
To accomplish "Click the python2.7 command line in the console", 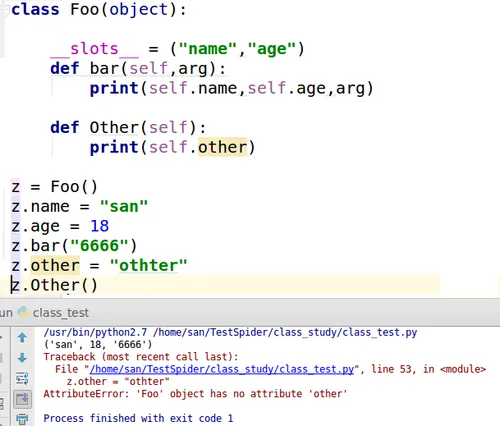I will coord(230,332).
